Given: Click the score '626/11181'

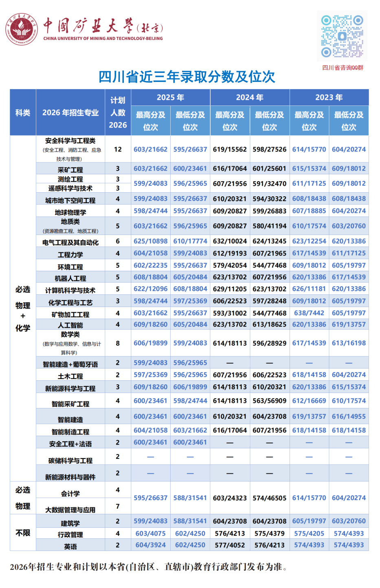Looking at the screenshot, I should (x=309, y=289).
